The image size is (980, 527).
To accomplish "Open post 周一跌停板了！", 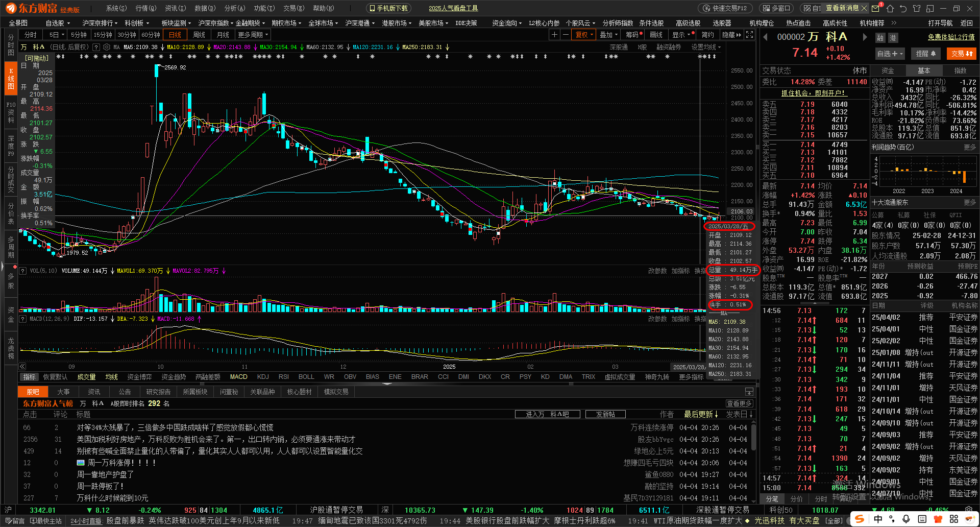I will [101, 486].
